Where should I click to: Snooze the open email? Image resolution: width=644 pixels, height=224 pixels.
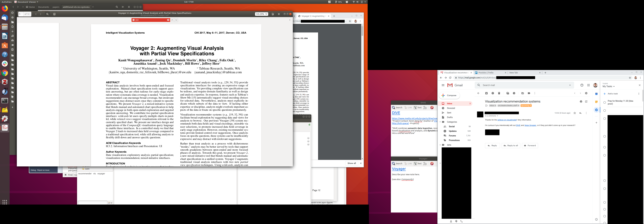point(514,93)
